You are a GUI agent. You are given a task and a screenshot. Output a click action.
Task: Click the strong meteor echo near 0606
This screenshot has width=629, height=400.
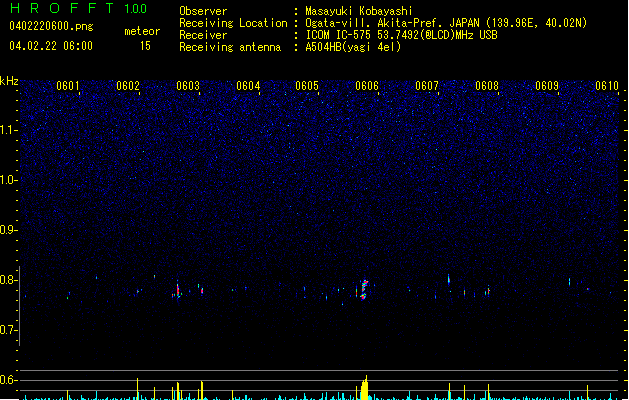click(364, 290)
